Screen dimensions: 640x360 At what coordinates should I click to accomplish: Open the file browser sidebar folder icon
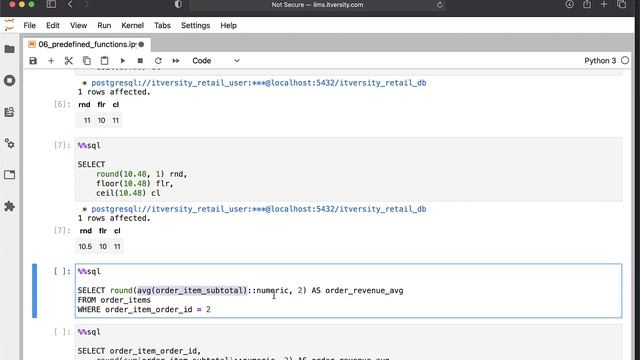pos(9,49)
